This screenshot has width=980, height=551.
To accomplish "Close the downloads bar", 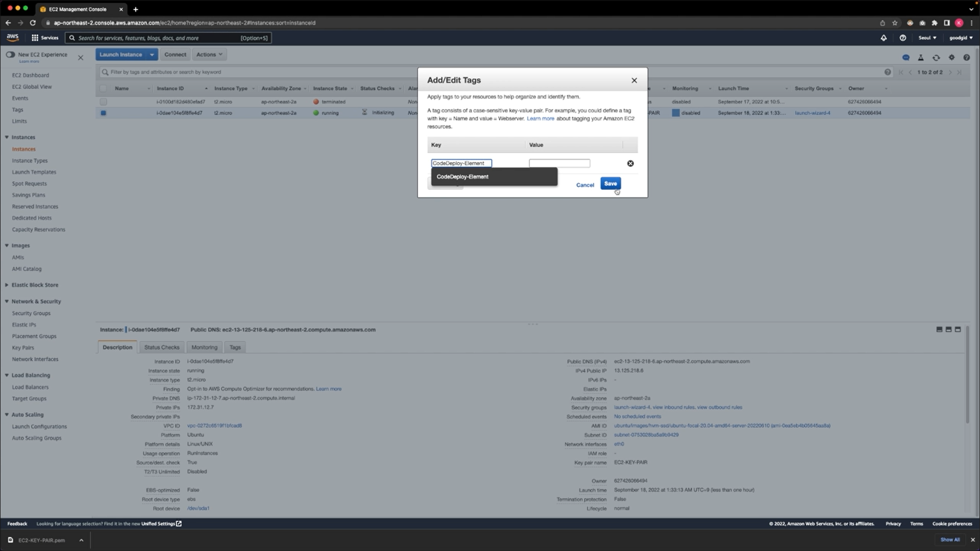I will click(x=972, y=540).
